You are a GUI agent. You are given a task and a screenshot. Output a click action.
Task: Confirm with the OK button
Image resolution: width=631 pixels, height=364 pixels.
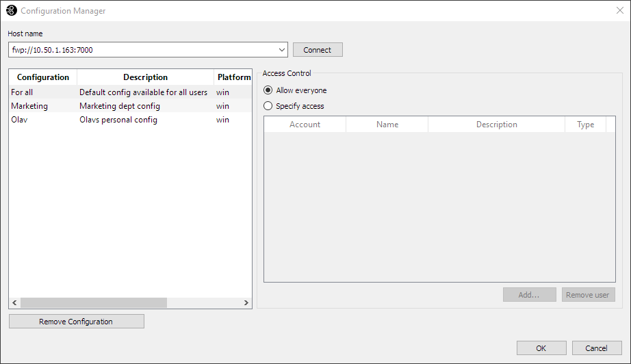pos(541,348)
